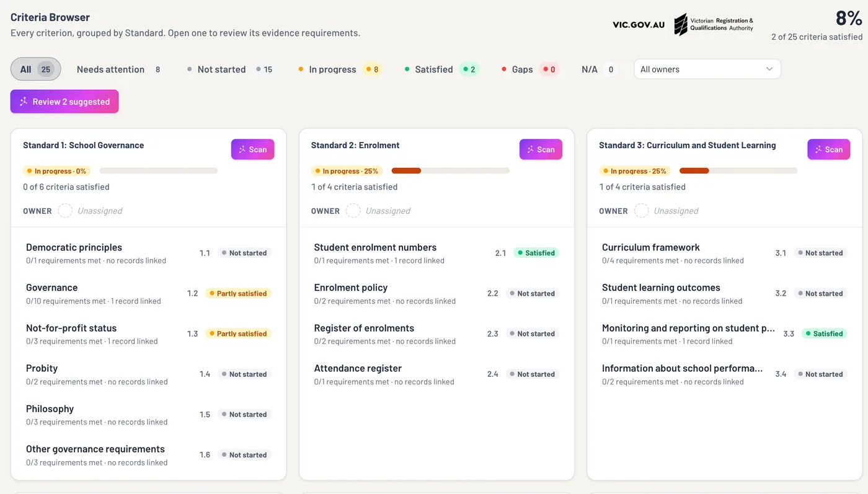Open Other governance requirements criterion
This screenshot has height=494, width=868.
tap(149, 455)
